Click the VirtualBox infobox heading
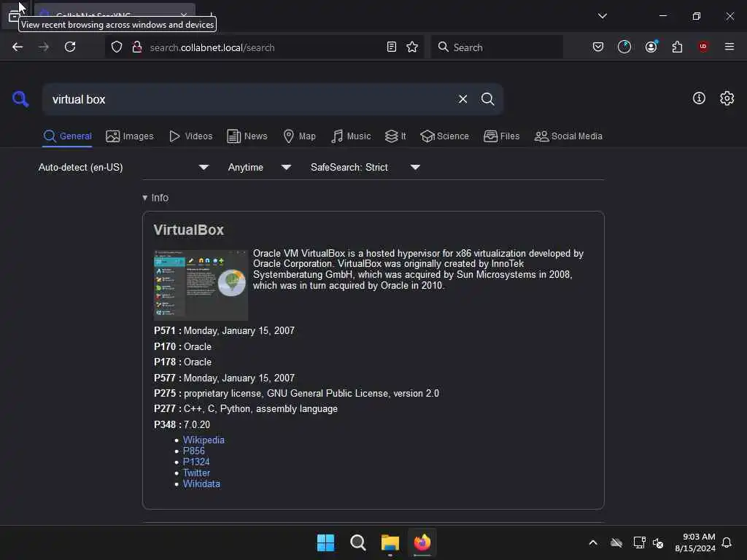 click(x=189, y=230)
